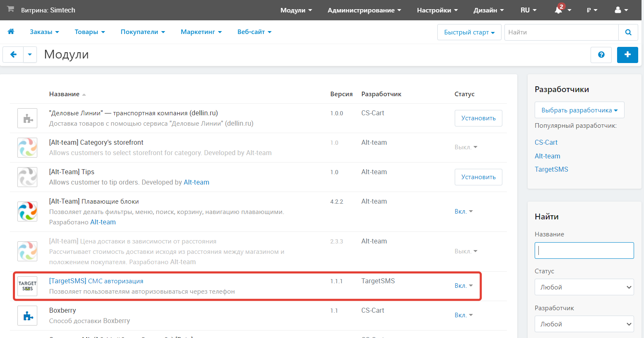Image resolution: width=644 pixels, height=338 pixels.
Task: Click the Category's storefront module icon
Action: tap(27, 148)
